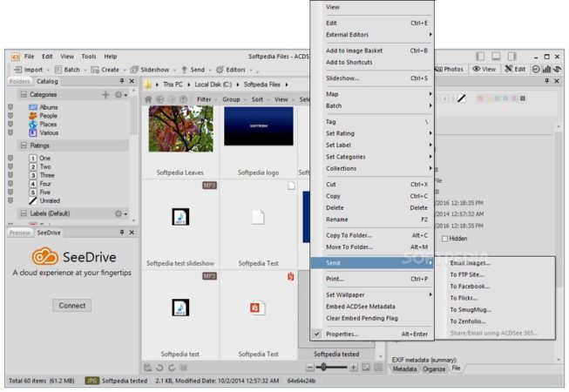Select the Various category
Image resolution: width=569 pixels, height=392 pixels.
(49, 132)
